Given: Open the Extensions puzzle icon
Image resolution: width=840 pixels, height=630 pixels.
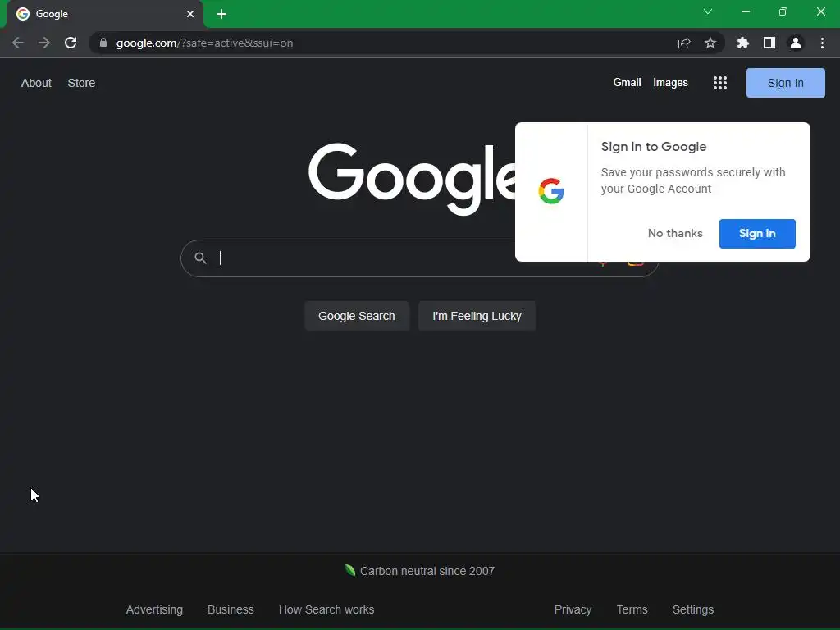Looking at the screenshot, I should tap(742, 43).
